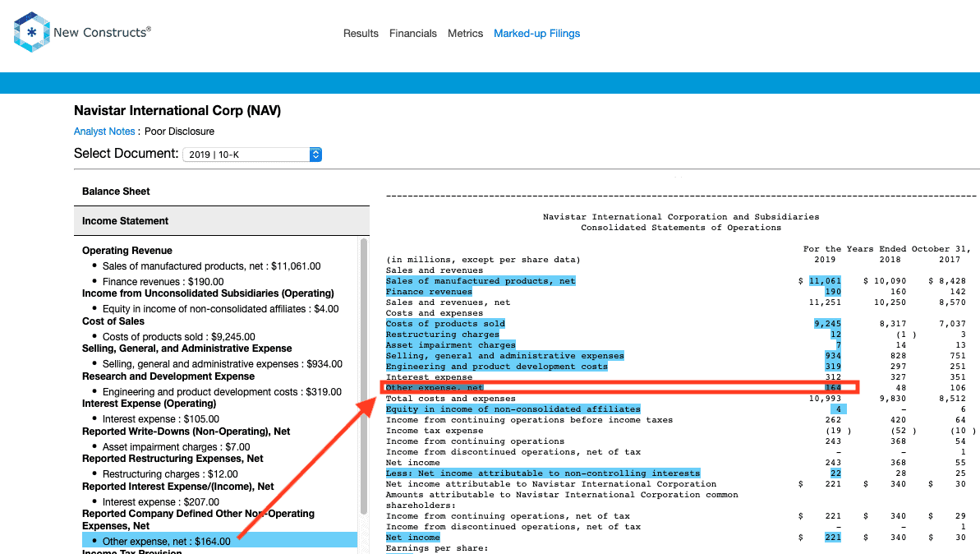Image resolution: width=980 pixels, height=554 pixels.
Task: Collapse the Income Statement section
Action: coord(221,221)
